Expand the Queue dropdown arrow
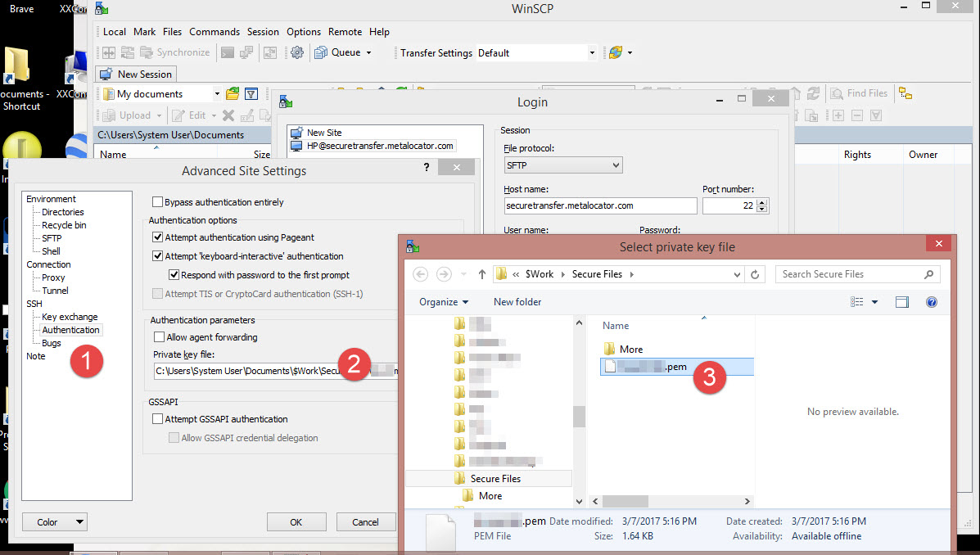The height and width of the screenshot is (555, 980). 368,52
